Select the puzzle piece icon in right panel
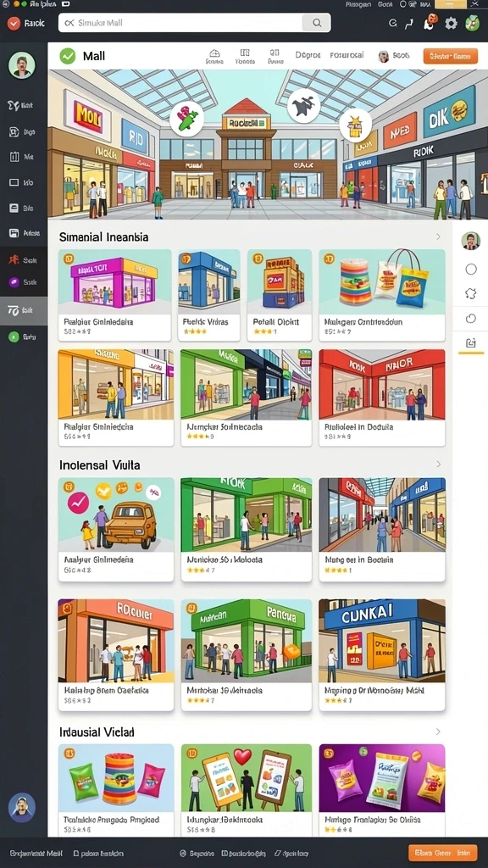 pyautogui.click(x=471, y=293)
